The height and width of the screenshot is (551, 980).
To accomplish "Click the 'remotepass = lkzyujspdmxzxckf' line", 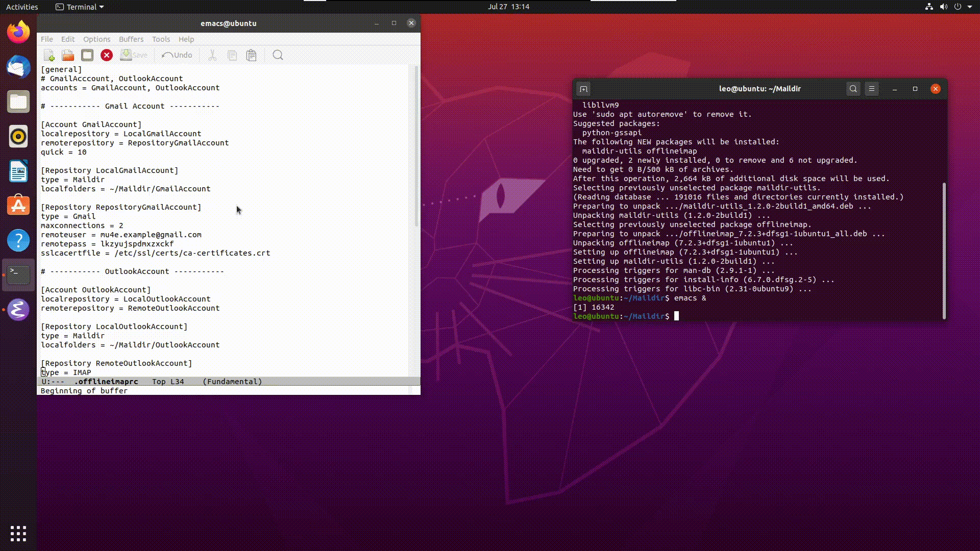I will (107, 244).
